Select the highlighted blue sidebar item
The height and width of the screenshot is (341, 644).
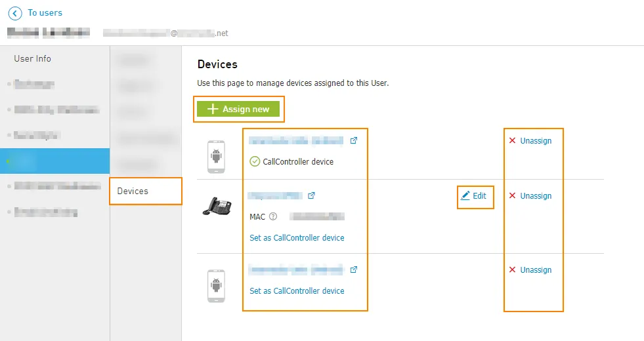[x=54, y=161]
